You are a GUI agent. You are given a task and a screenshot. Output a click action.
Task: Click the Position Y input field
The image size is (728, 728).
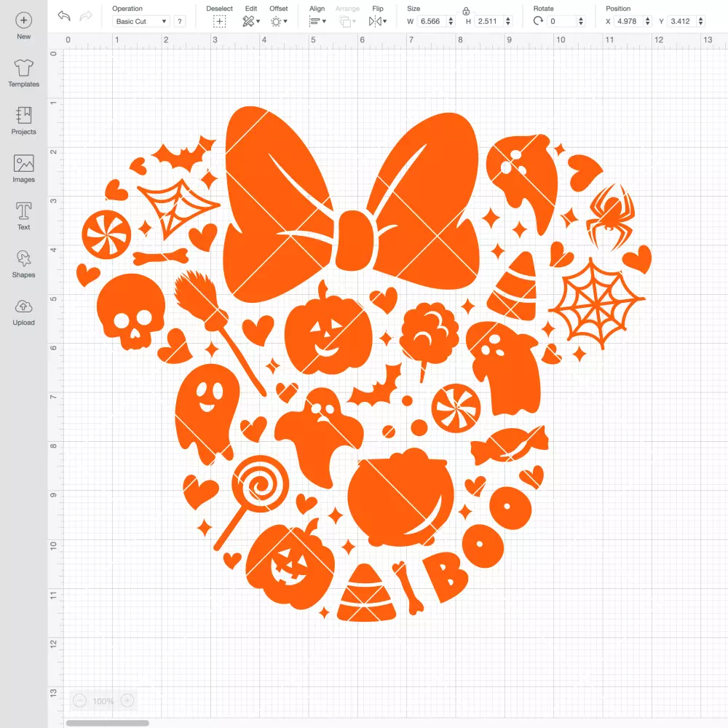point(681,21)
